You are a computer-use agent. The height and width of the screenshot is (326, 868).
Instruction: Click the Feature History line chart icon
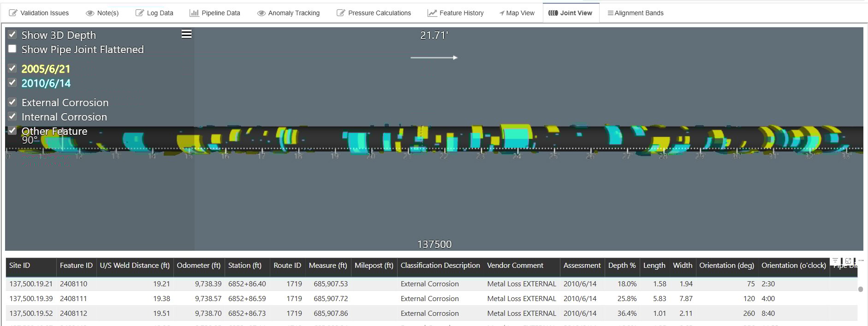432,13
